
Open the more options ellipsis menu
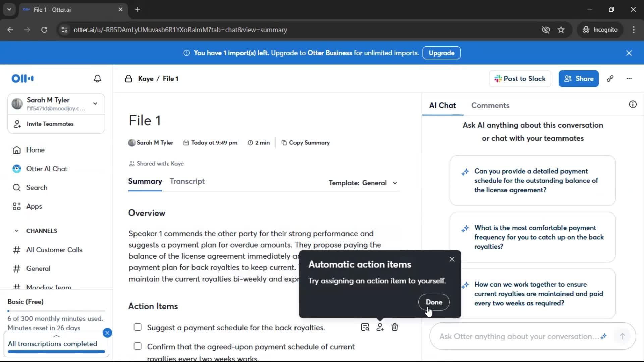(629, 79)
